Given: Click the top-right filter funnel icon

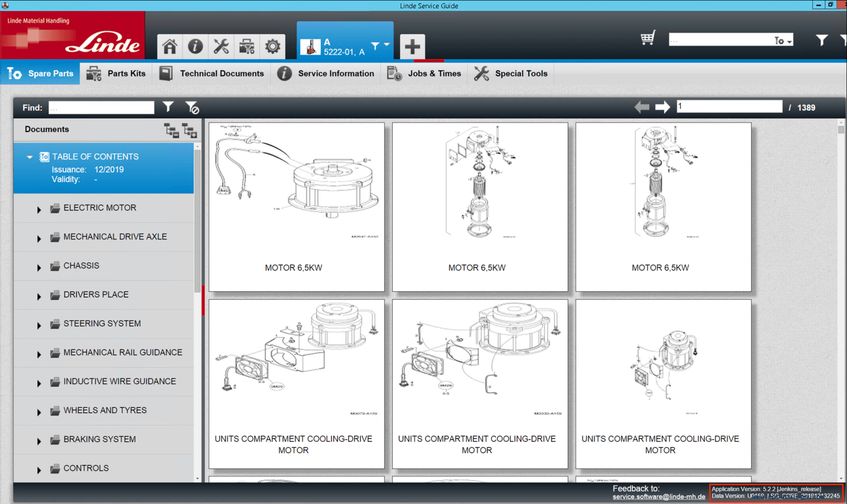Looking at the screenshot, I should click(x=821, y=40).
